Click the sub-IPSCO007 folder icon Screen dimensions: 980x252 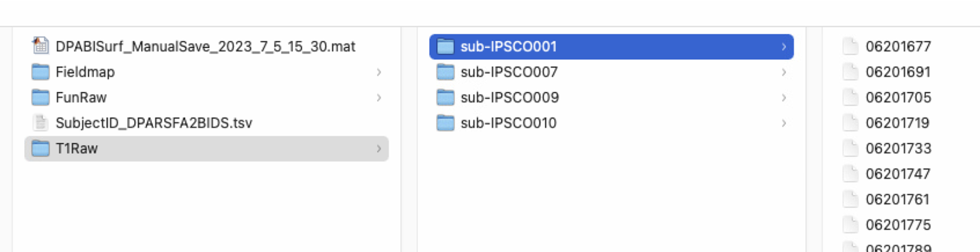446,72
